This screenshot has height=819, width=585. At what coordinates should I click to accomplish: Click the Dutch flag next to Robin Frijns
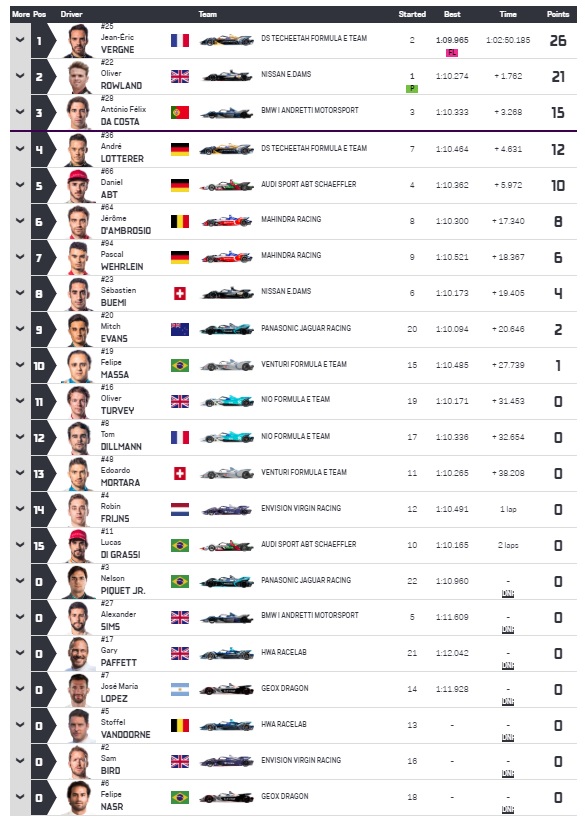(x=180, y=509)
